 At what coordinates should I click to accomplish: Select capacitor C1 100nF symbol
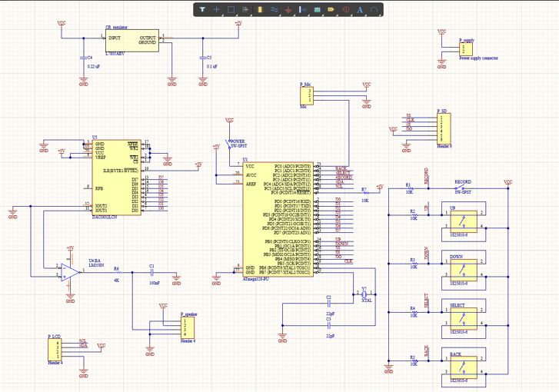coord(152,273)
